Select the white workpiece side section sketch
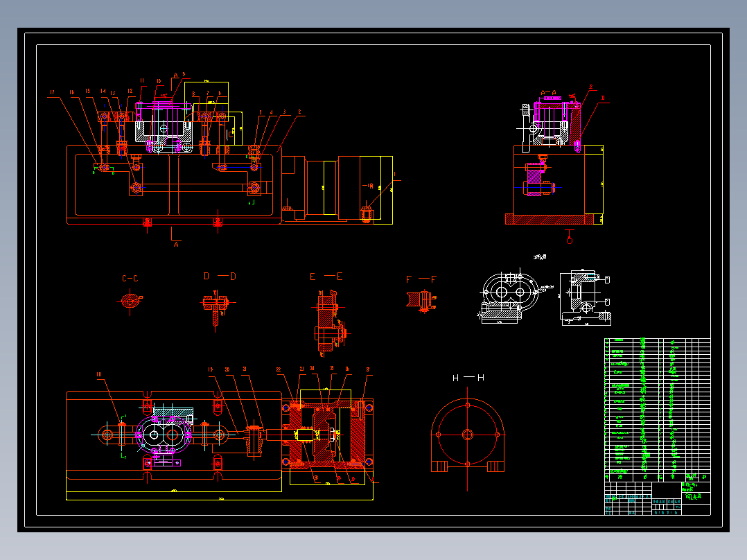Screen dimensions: 747x560 click(x=585, y=297)
